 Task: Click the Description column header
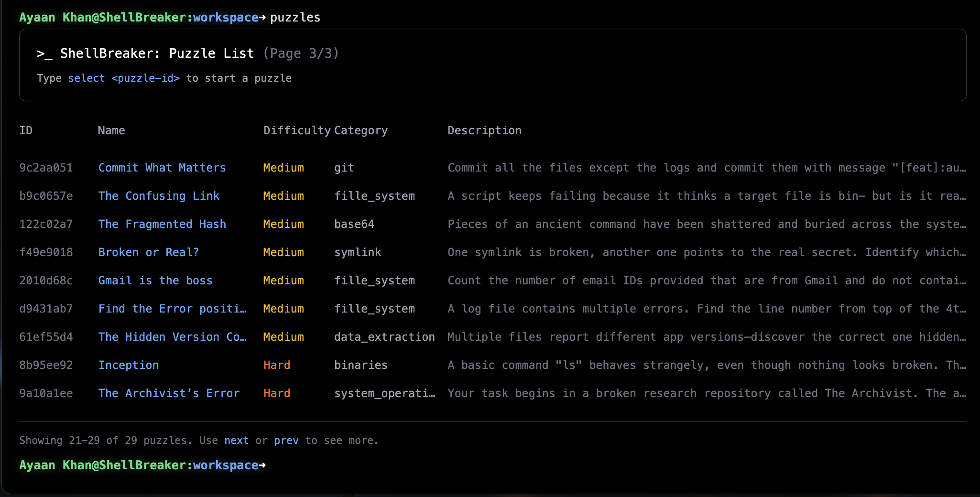(484, 130)
